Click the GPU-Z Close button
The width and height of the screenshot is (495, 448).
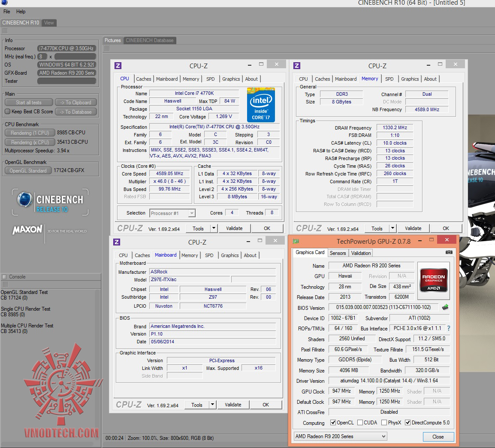[438, 437]
